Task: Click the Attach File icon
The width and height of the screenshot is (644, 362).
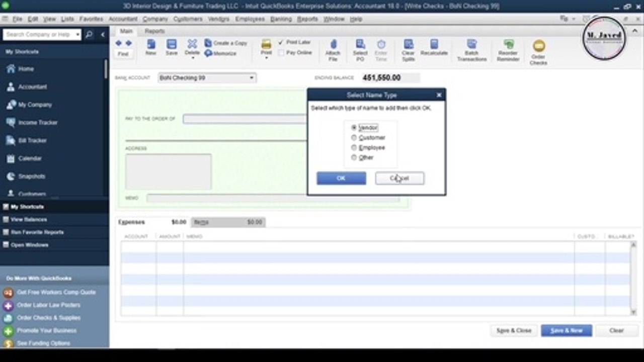Action: pyautogui.click(x=333, y=44)
